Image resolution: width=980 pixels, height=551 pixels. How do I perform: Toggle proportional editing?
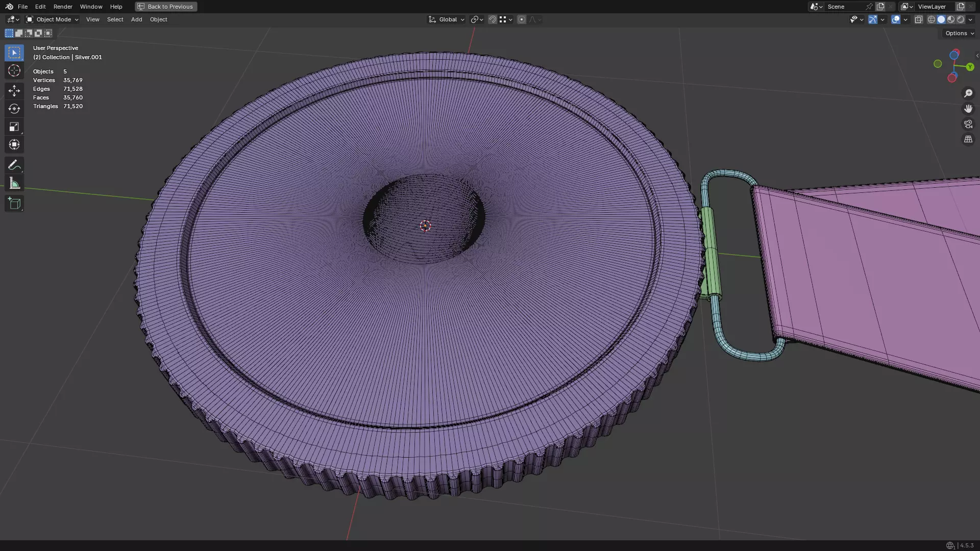tap(521, 19)
